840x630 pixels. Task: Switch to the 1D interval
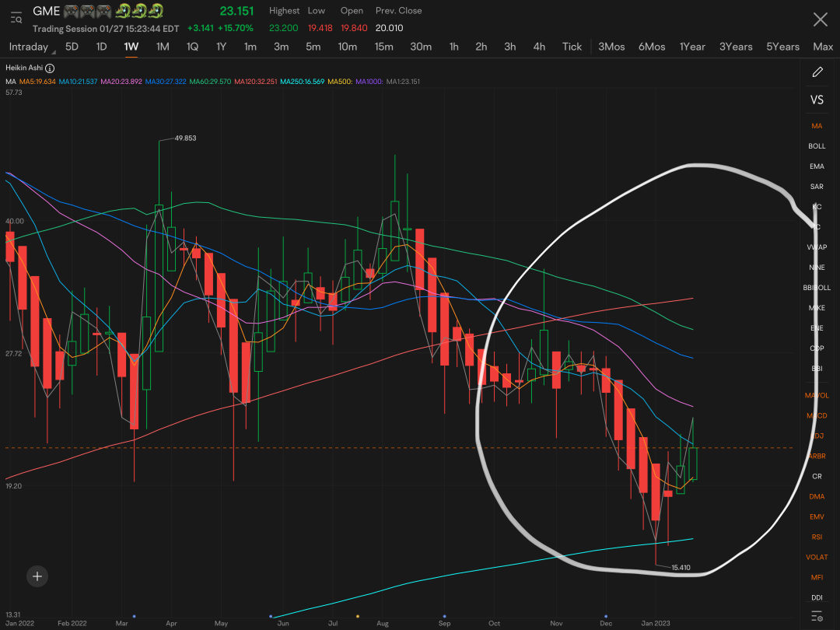[x=101, y=47]
